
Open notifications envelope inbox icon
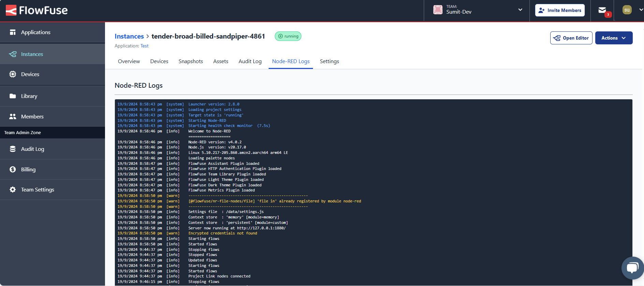click(602, 11)
